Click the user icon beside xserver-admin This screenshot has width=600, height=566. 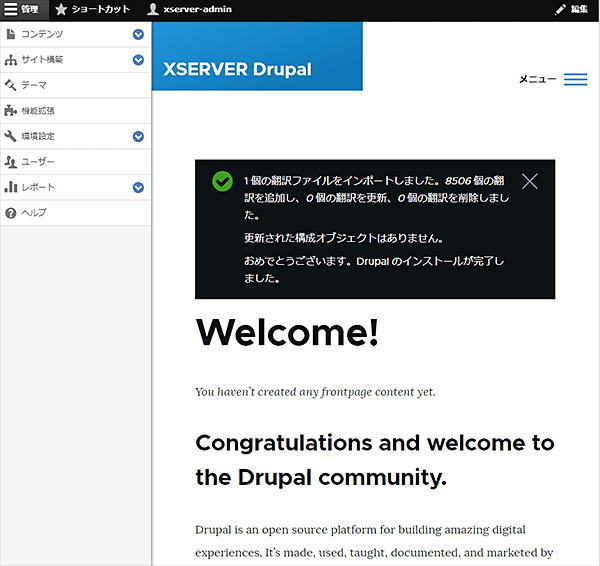pos(153,9)
